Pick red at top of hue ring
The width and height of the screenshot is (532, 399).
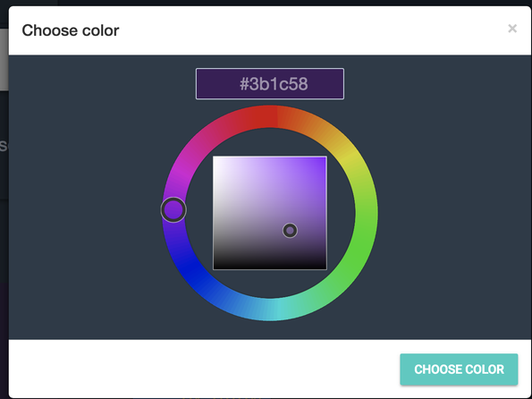(270, 116)
